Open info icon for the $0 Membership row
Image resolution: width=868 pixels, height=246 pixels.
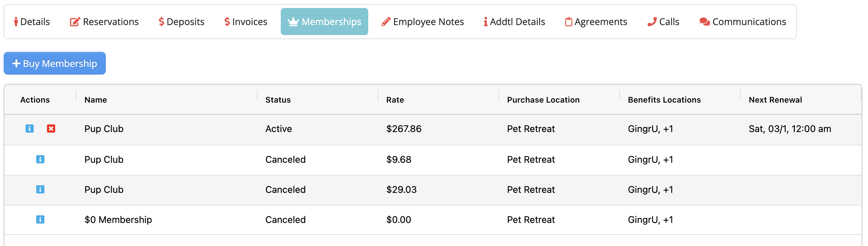click(x=40, y=220)
